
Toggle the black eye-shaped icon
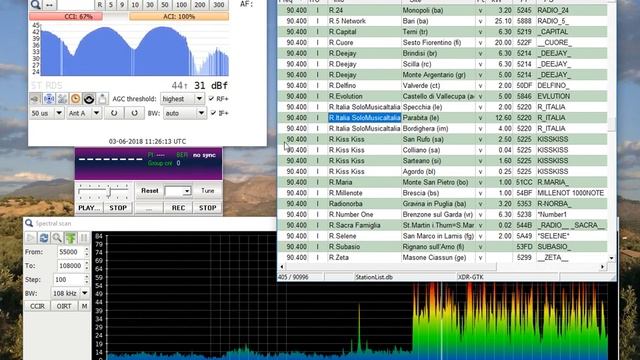tap(89, 99)
